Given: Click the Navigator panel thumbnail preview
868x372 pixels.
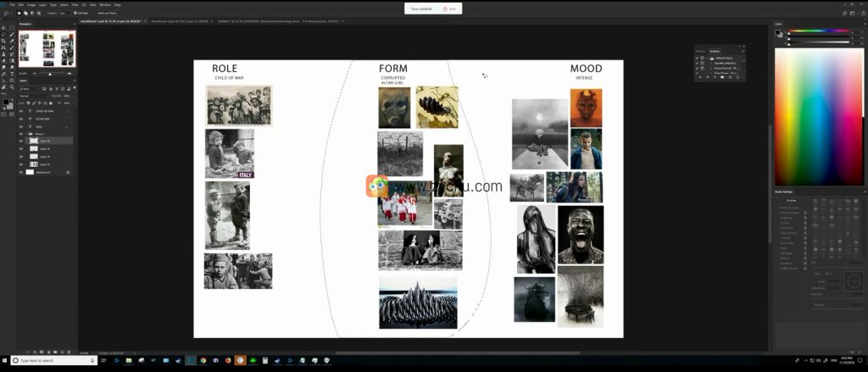Looking at the screenshot, I should 47,49.
